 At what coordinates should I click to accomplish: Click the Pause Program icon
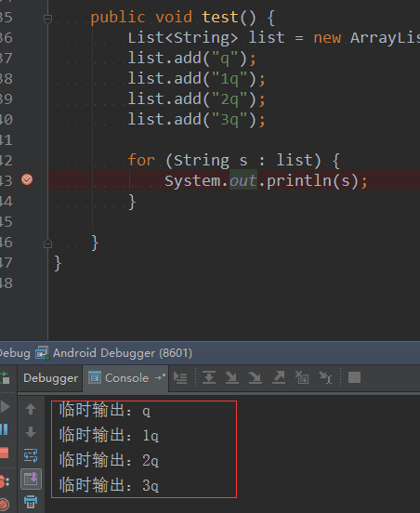coord(4,429)
